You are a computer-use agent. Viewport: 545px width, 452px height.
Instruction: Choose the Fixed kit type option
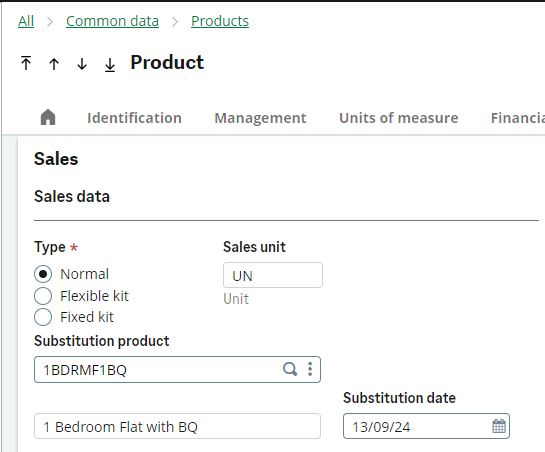tap(43, 317)
